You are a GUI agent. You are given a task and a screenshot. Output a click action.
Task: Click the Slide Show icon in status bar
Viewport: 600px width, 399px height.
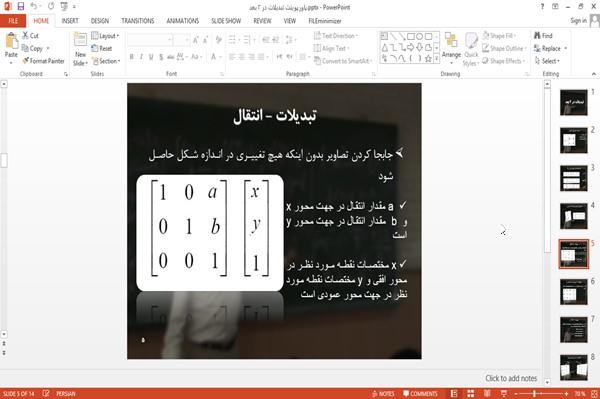pos(504,394)
